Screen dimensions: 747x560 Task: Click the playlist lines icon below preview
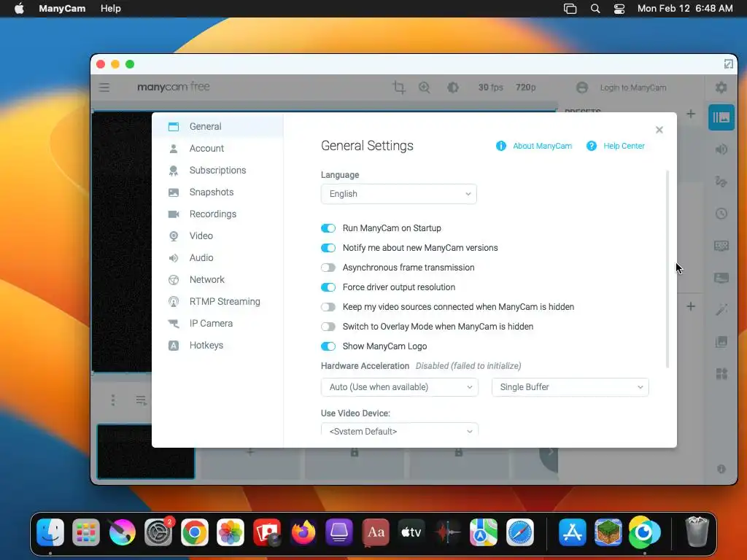pos(141,400)
